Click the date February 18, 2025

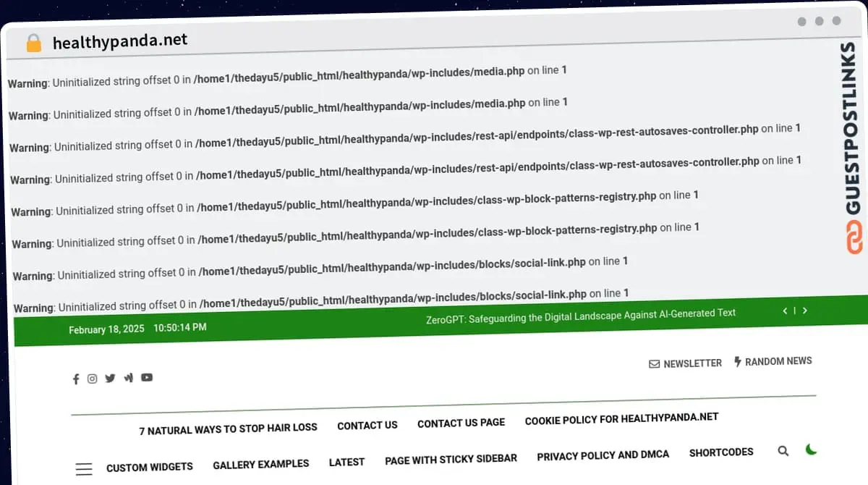pos(107,329)
